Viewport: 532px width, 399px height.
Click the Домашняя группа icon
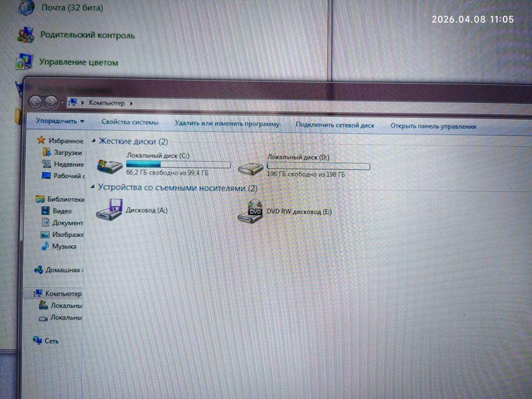(x=39, y=270)
